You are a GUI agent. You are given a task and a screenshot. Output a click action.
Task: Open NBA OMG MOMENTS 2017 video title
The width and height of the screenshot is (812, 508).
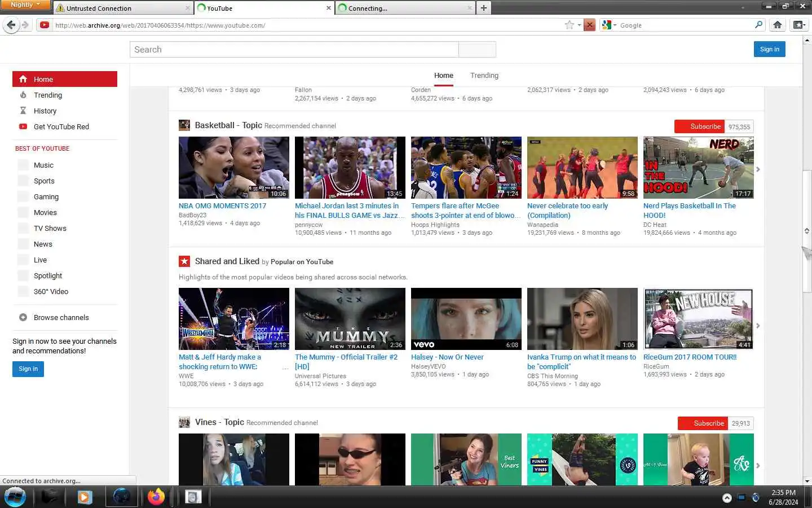[x=222, y=206]
